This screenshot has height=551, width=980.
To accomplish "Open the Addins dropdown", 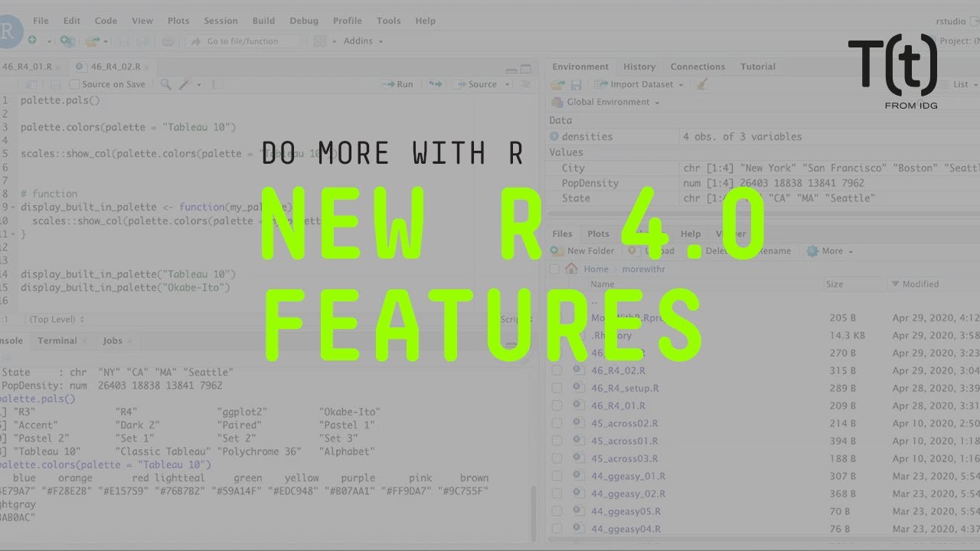I will 363,41.
